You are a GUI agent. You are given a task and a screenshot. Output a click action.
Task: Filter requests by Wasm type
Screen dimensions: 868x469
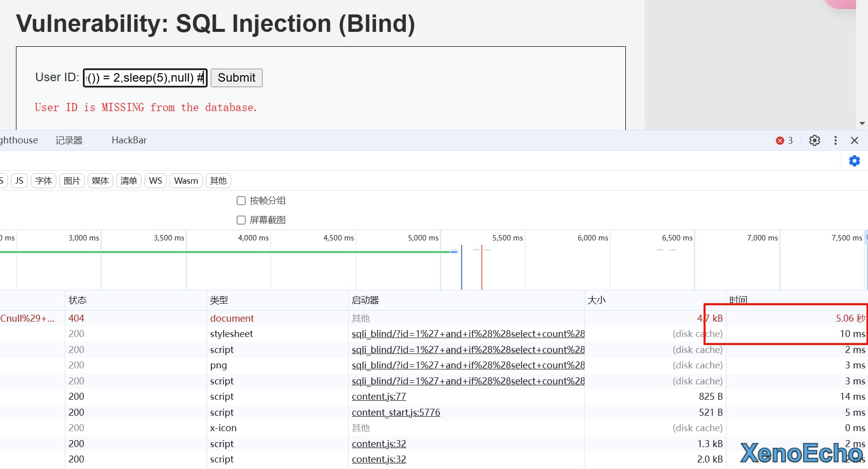pyautogui.click(x=186, y=181)
